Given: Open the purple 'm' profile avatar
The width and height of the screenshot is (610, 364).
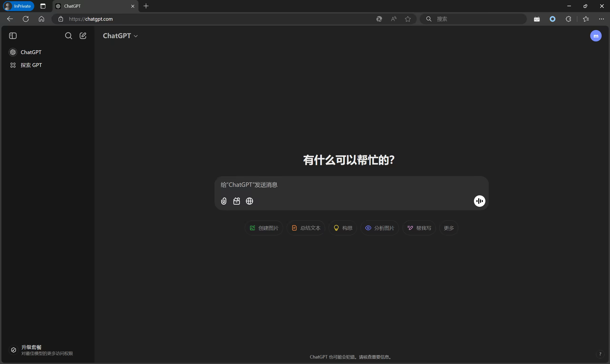Looking at the screenshot, I should [x=595, y=36].
